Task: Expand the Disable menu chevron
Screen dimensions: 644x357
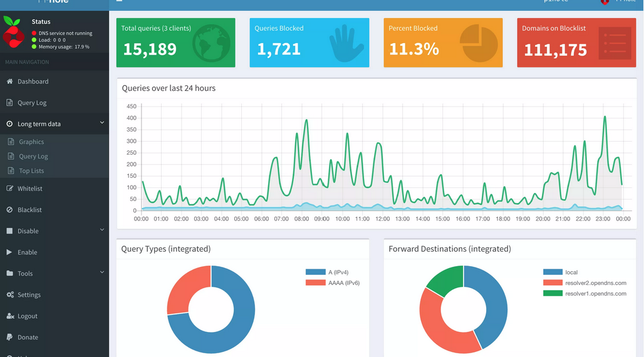Action: [x=102, y=230]
